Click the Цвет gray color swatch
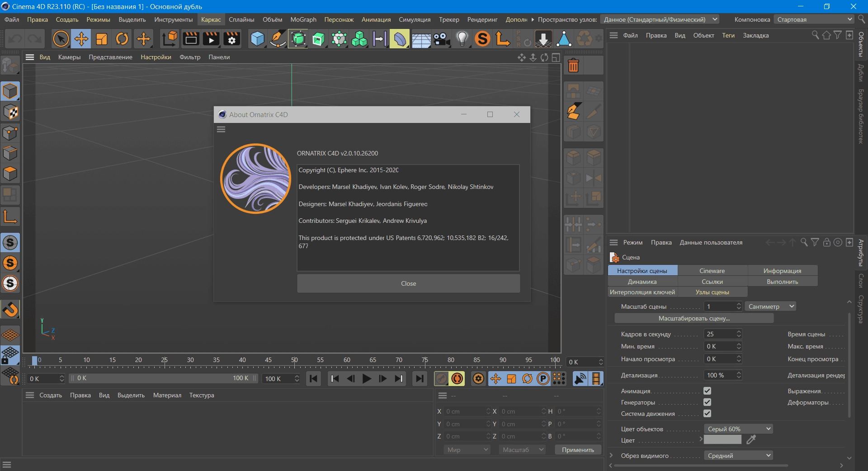 coord(722,439)
